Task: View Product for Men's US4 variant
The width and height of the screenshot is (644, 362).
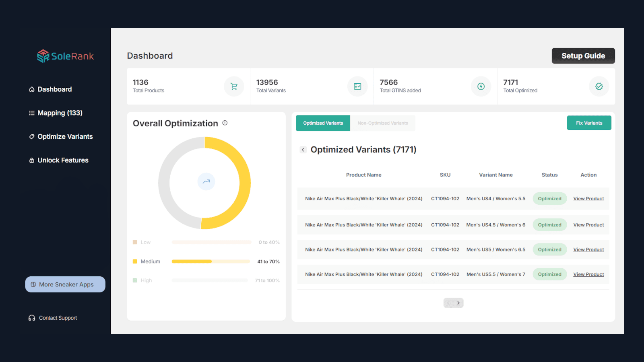Action: pyautogui.click(x=588, y=198)
